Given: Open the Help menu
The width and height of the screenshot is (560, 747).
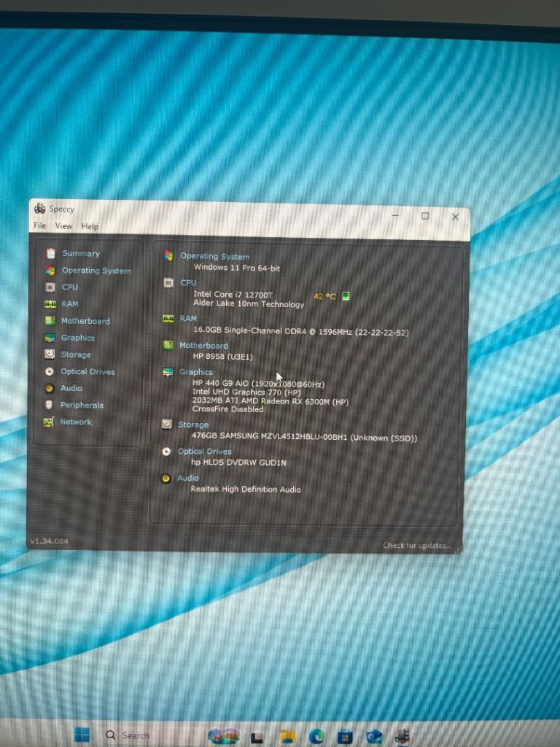Looking at the screenshot, I should click(90, 226).
